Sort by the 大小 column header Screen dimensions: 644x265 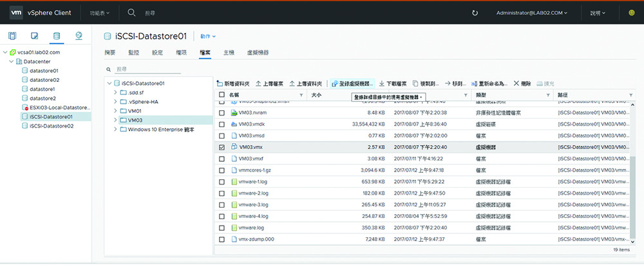pos(316,95)
